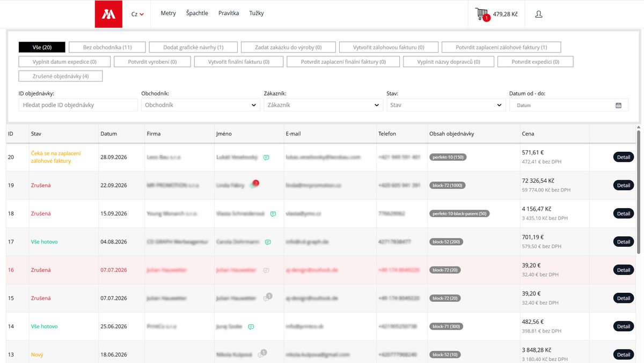
Task: Open the Obchodník dropdown
Action: coord(201,105)
